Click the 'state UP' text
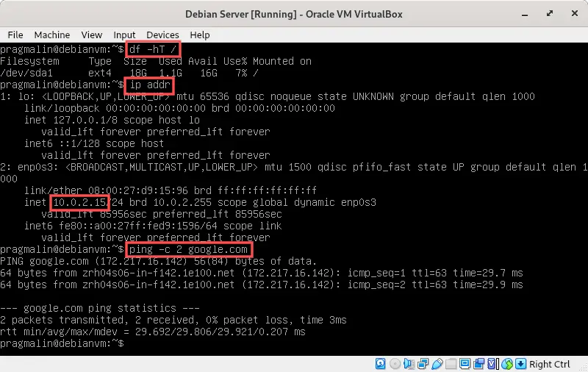This screenshot has width=588, height=372. point(441,167)
